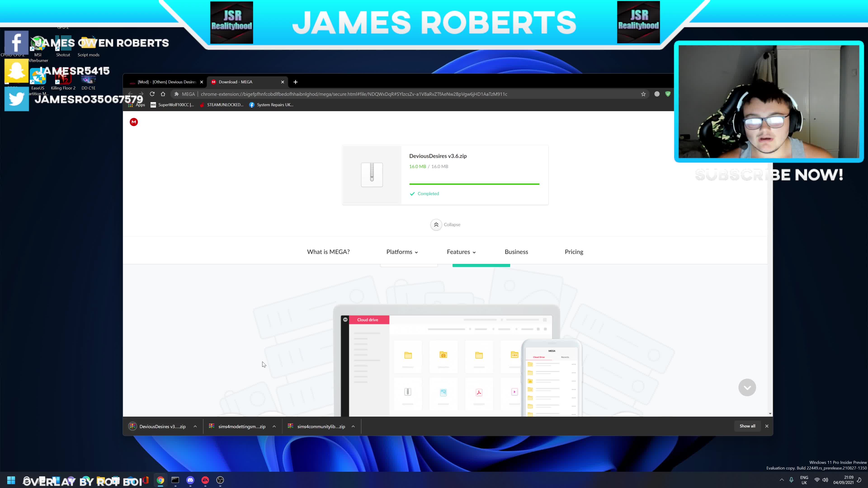Open Discord from the taskbar
Screen dimensions: 868x488
(190, 480)
